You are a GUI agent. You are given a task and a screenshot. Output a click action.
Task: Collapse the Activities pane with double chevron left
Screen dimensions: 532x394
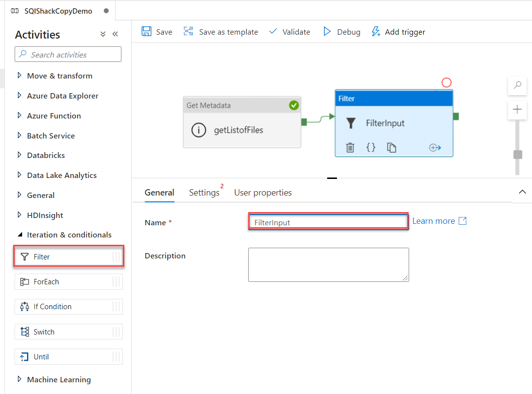pos(116,34)
